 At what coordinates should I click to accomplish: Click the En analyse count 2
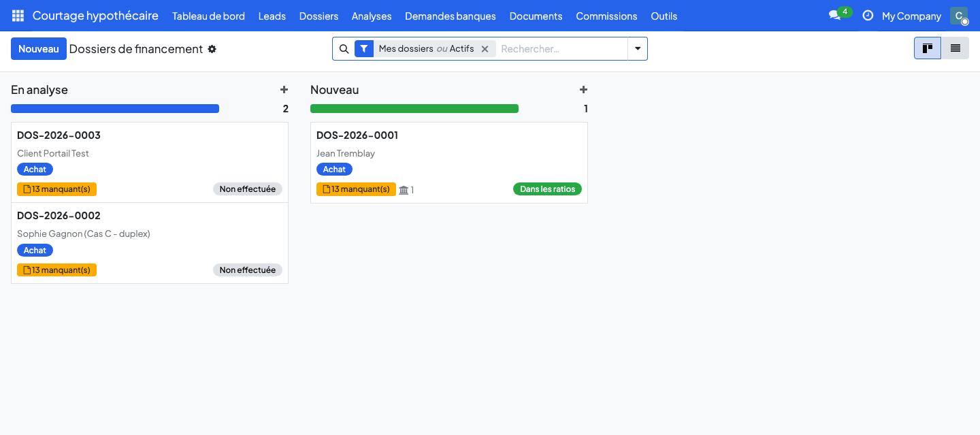[286, 109]
